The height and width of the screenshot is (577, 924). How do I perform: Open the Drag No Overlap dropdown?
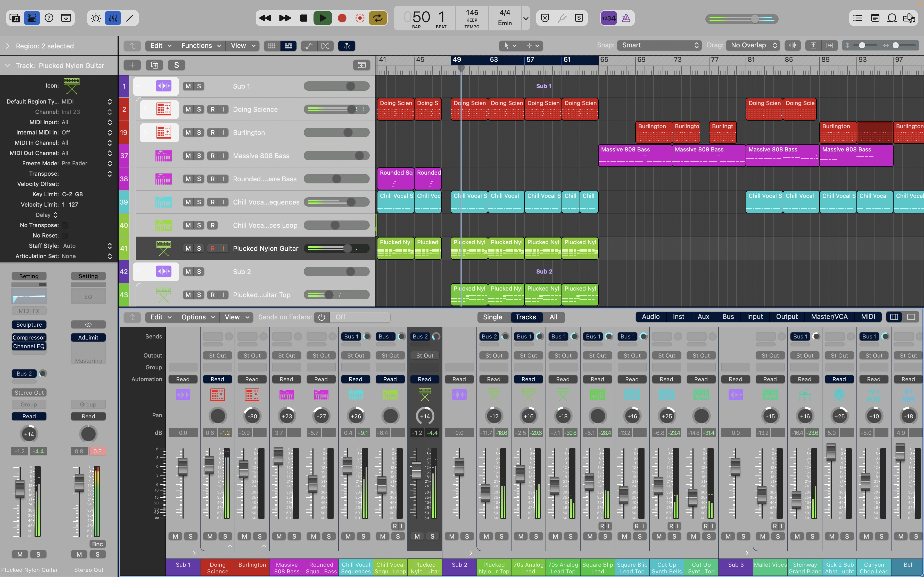click(x=753, y=45)
